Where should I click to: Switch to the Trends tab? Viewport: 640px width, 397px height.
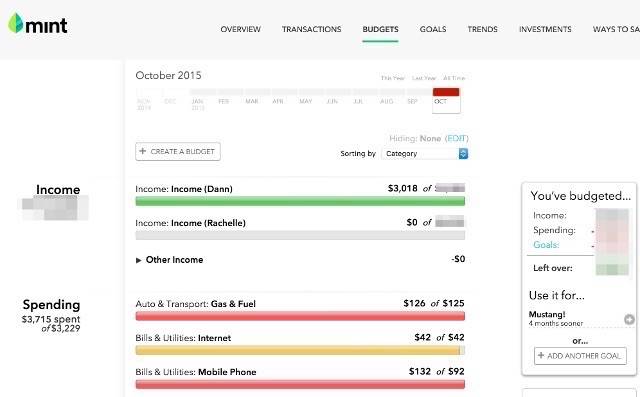(482, 29)
